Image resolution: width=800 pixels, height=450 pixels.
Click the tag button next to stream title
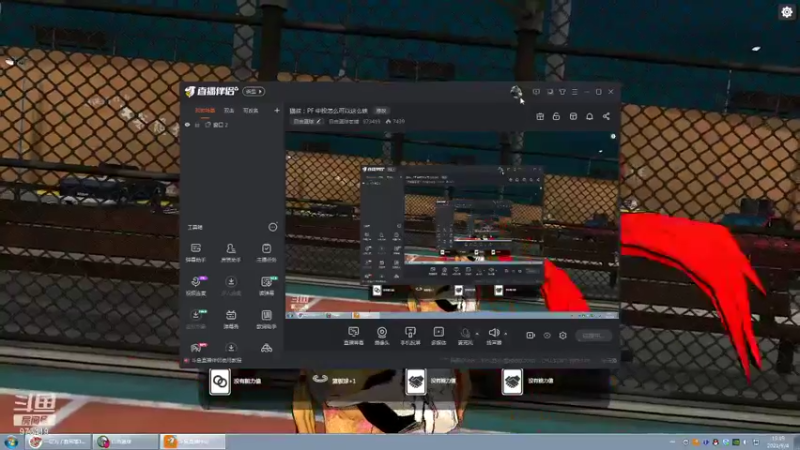click(x=381, y=111)
